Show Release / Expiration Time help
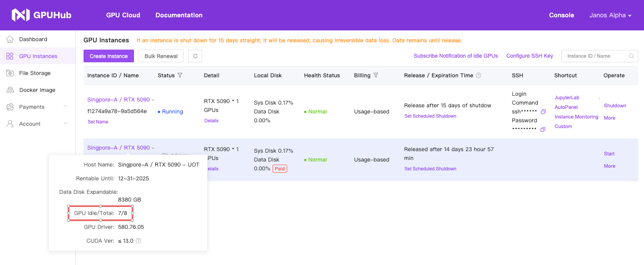Screen dimensions: 644x265 point(478,75)
